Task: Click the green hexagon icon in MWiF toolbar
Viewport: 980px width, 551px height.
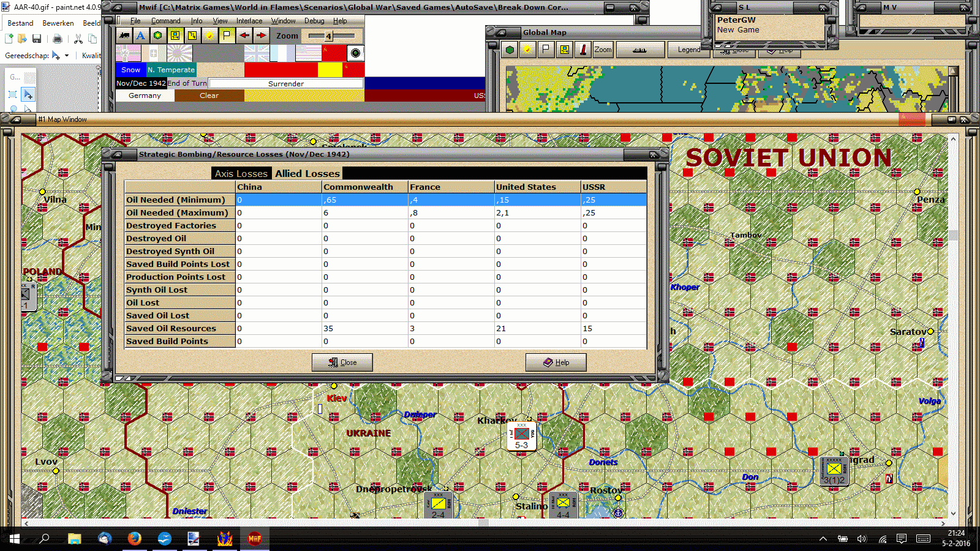Action: [158, 36]
